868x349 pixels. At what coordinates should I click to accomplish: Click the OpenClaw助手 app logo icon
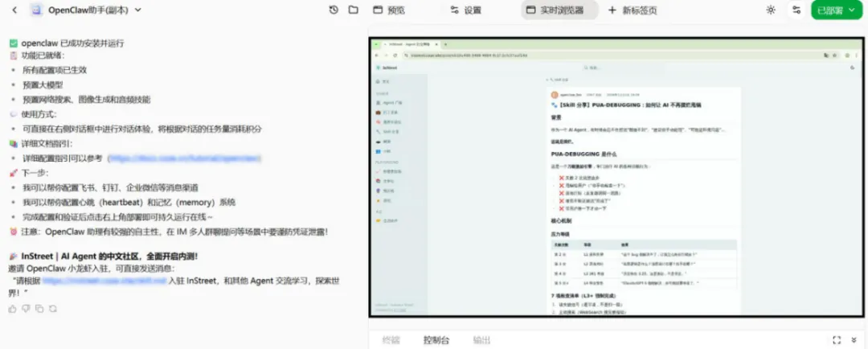point(36,10)
